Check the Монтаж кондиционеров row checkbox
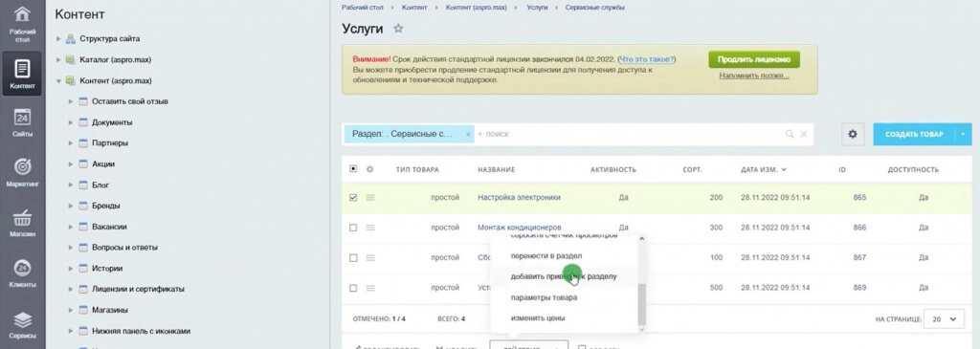This screenshot has height=349, width=980. [353, 228]
